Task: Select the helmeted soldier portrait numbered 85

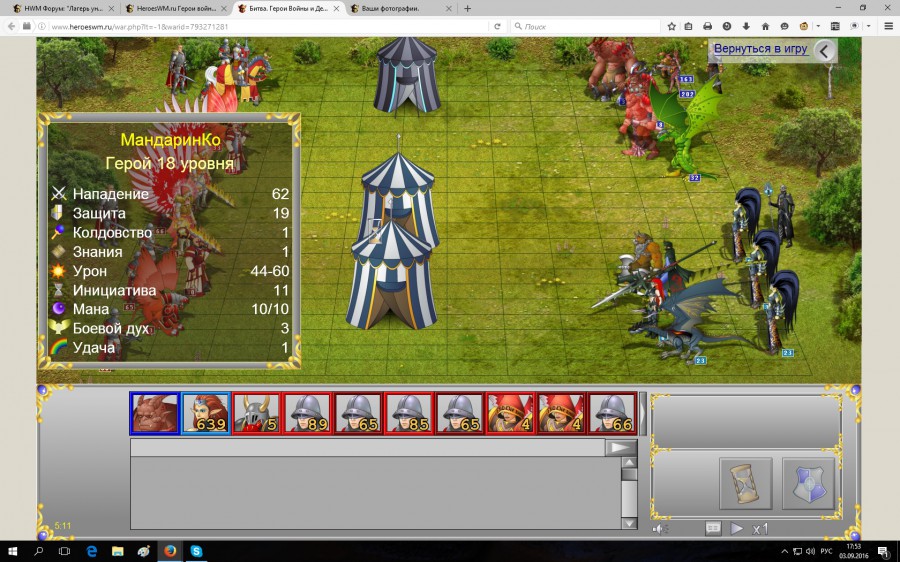Action: pos(409,413)
